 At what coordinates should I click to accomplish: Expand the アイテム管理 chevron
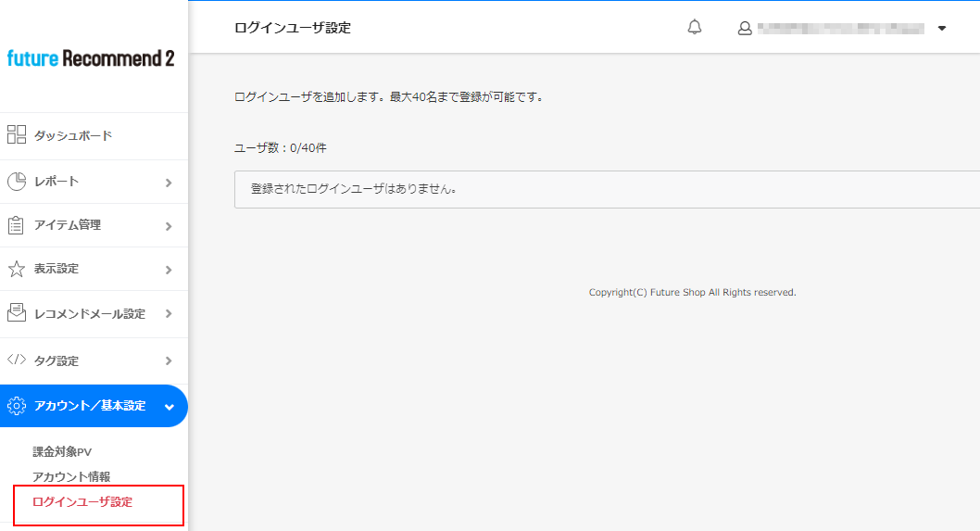point(169,226)
